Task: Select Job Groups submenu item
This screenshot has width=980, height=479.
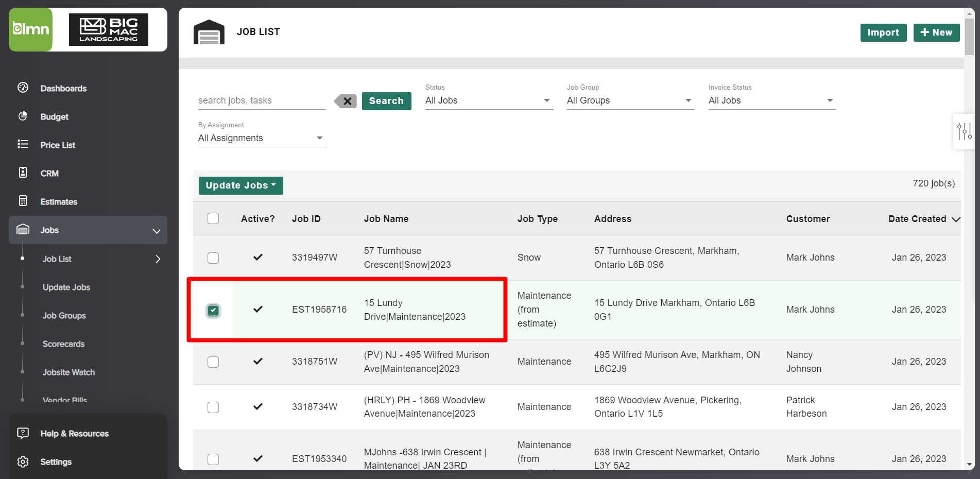Action: 64,316
